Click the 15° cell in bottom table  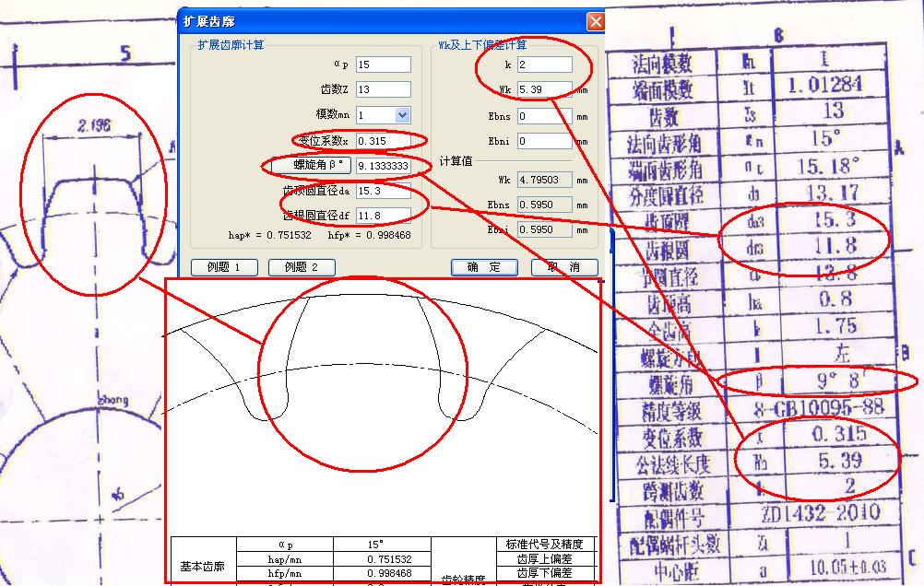point(382,545)
